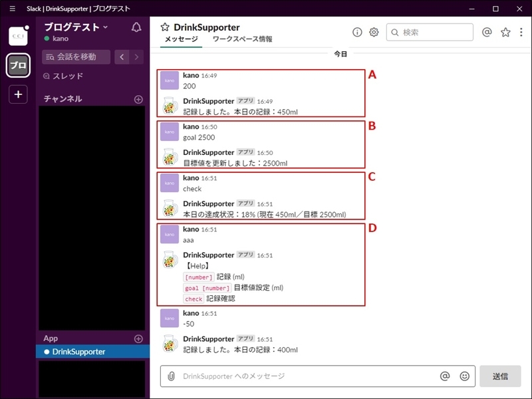Click the 【Help】 heading text
Screen dimensions: 532x399
197,265
